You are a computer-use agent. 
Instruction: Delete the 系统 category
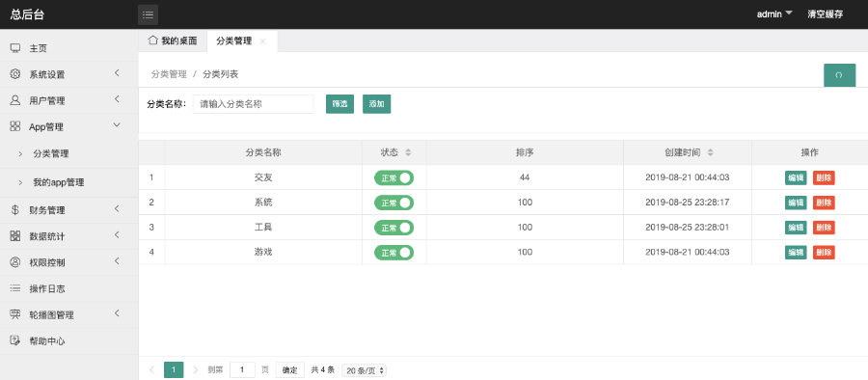(824, 203)
